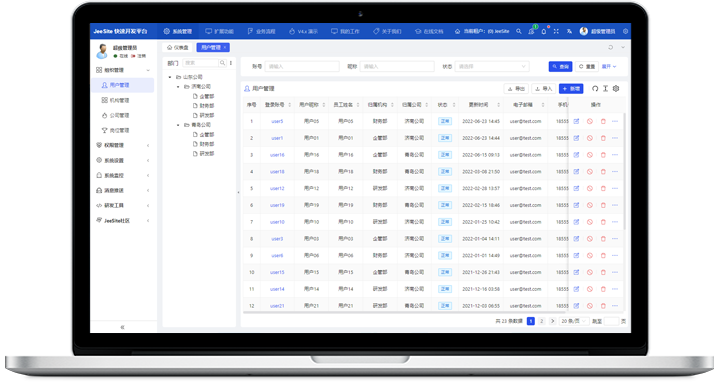
Task: Click the 重置 reset button
Action: (587, 66)
